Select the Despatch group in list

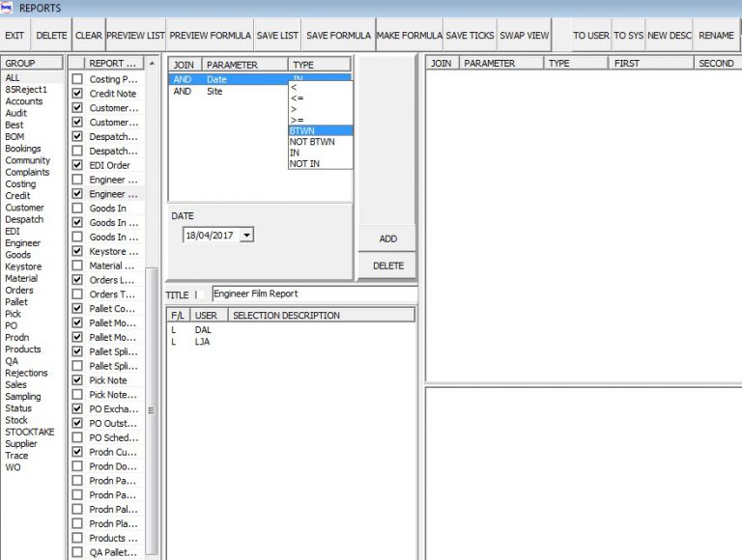(24, 219)
